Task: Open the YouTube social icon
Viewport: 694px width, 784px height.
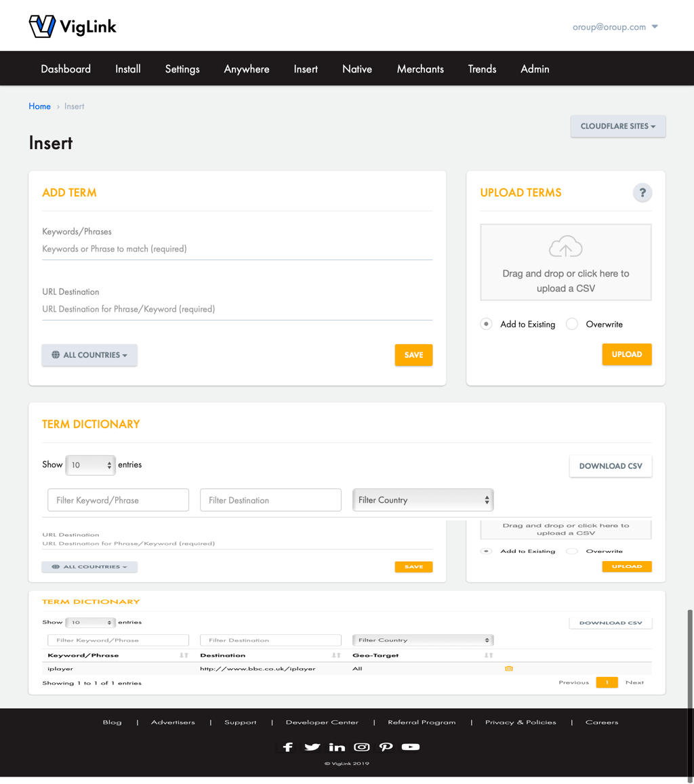Action: click(411, 747)
